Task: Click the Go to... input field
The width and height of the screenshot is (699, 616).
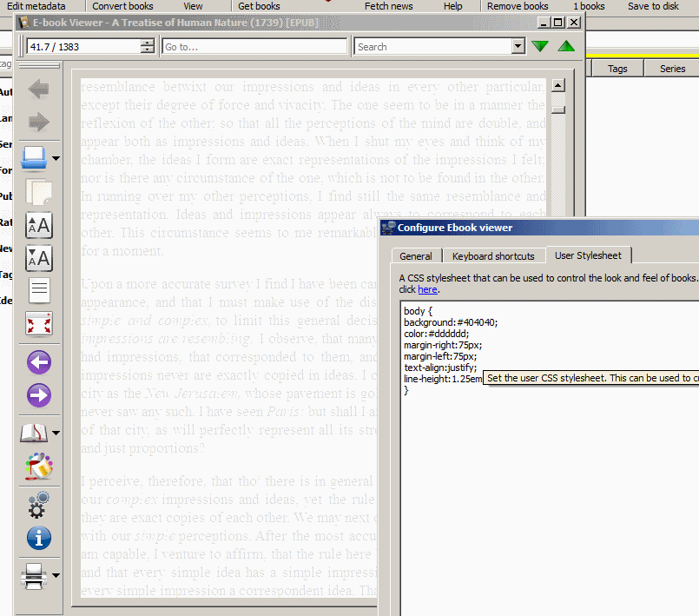Action: [254, 46]
